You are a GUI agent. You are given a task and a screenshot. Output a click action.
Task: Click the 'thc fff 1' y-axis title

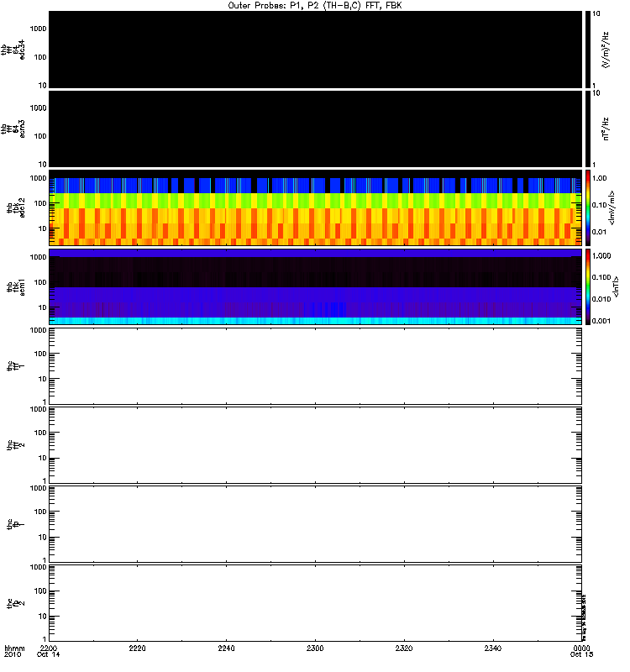coord(16,366)
